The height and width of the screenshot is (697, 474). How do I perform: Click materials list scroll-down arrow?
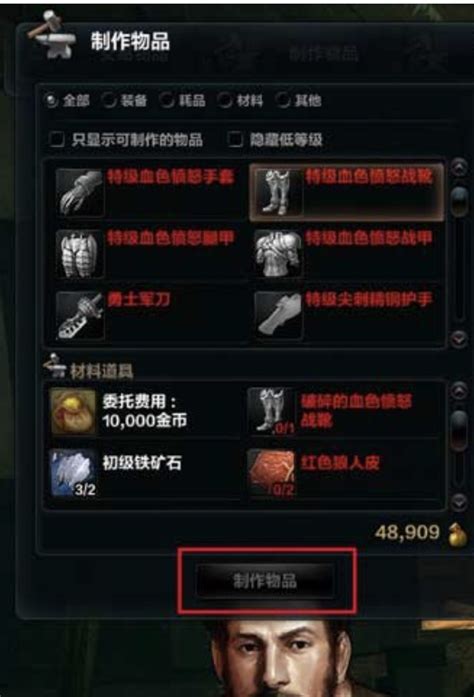pos(459,501)
